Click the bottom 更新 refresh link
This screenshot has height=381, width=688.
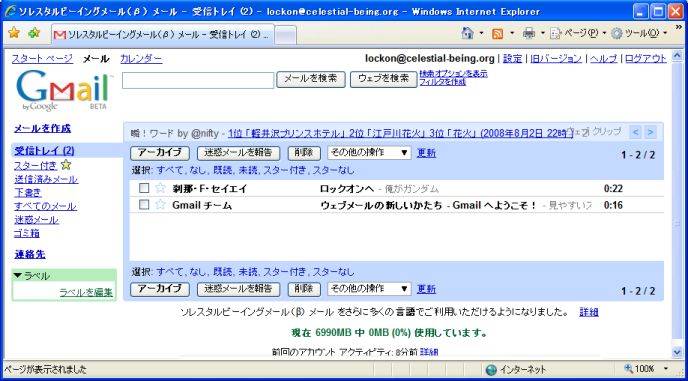[x=426, y=289]
